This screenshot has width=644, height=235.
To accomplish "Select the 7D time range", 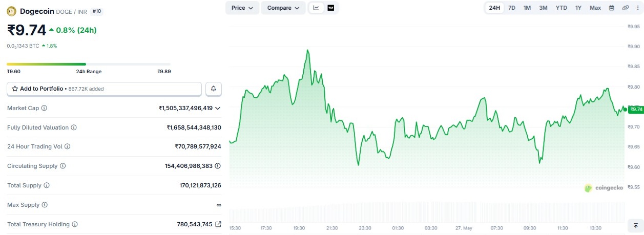I will pos(512,8).
